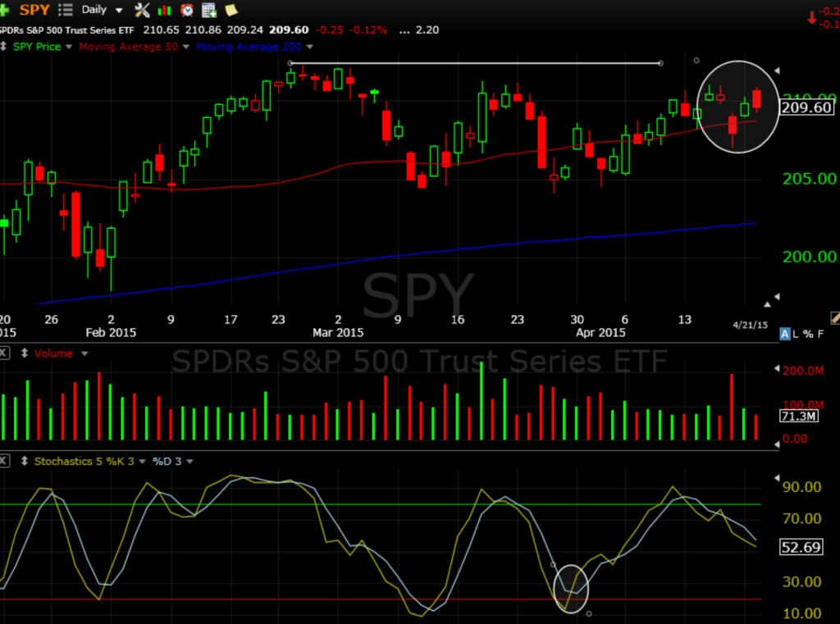
Task: Click the 52.69 stochastics value tag
Action: coord(801,547)
